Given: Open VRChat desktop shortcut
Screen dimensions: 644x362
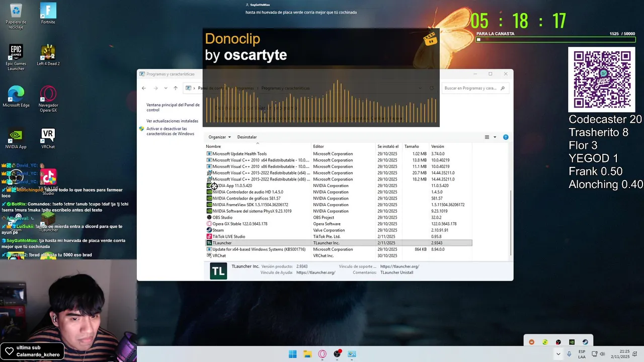Looking at the screenshot, I should 48,138.
